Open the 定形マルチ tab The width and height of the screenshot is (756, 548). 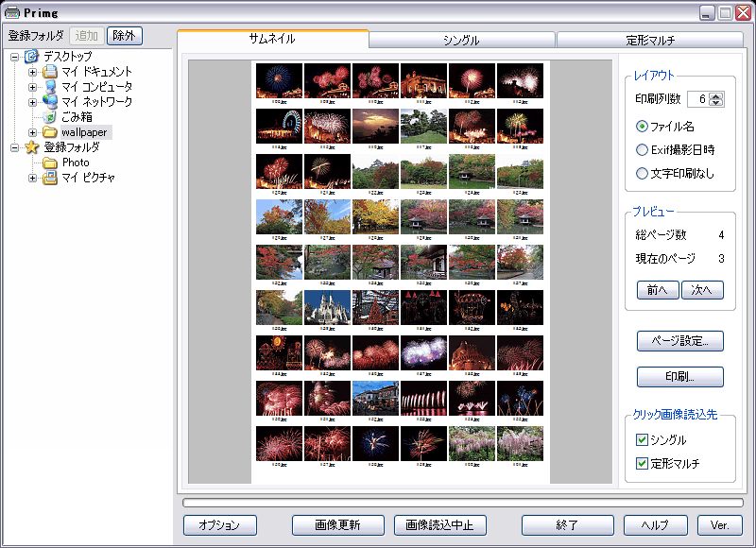tap(650, 41)
